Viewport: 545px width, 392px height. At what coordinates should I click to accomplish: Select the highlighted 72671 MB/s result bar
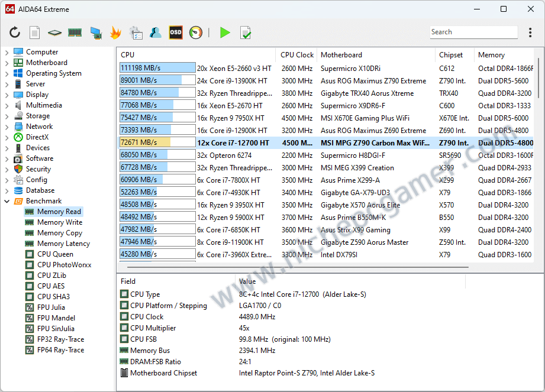(x=157, y=142)
